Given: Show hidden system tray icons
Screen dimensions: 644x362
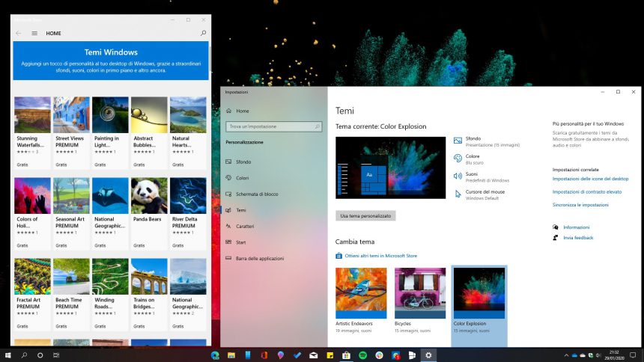Looking at the screenshot, I should tap(566, 355).
